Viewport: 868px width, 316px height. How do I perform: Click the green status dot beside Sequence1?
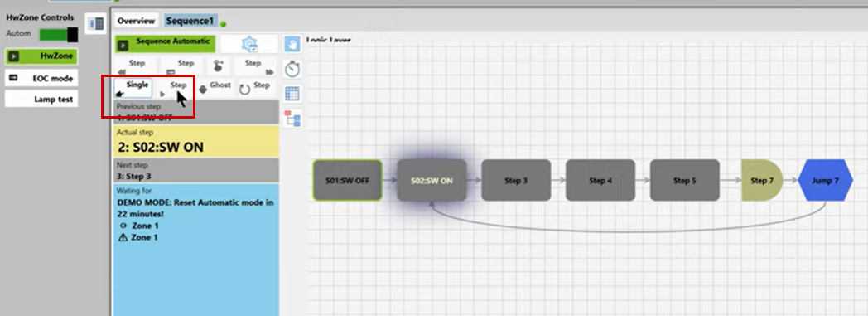click(223, 24)
